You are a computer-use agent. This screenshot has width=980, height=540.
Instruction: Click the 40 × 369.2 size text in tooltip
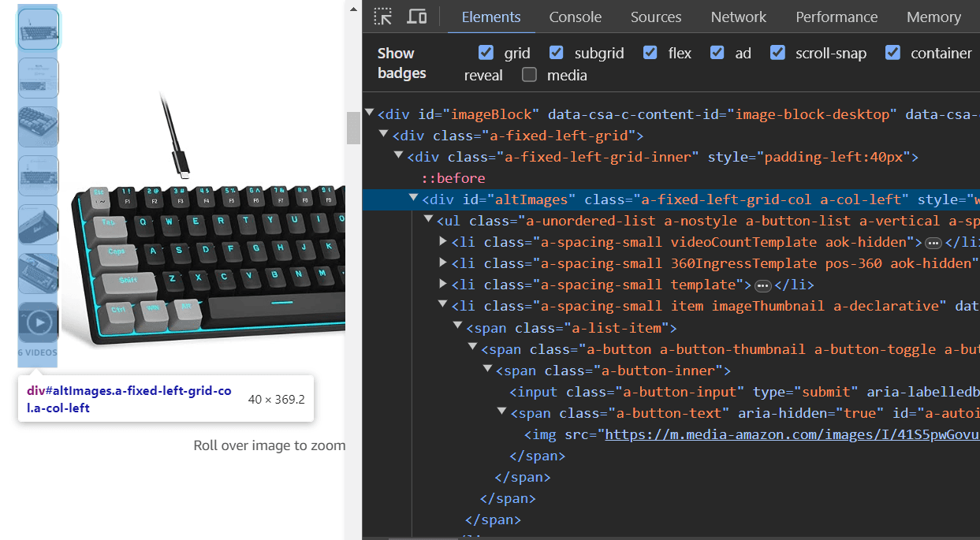pyautogui.click(x=276, y=400)
